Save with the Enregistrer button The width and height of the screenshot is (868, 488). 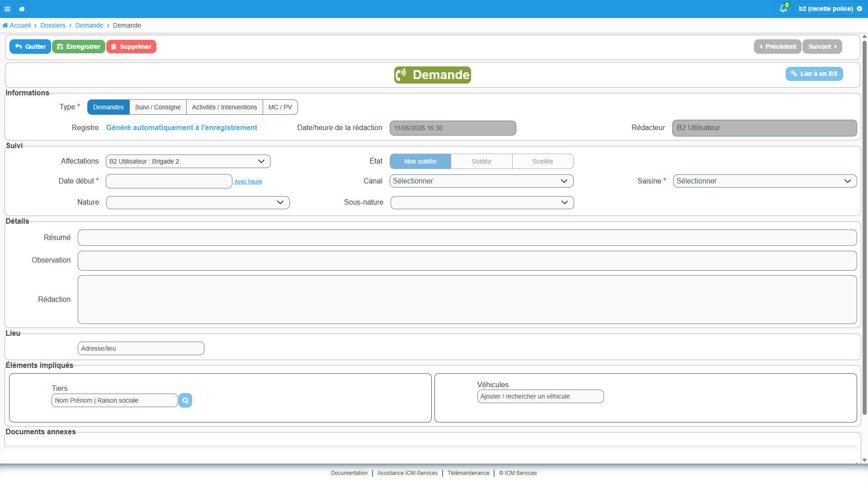tap(79, 47)
